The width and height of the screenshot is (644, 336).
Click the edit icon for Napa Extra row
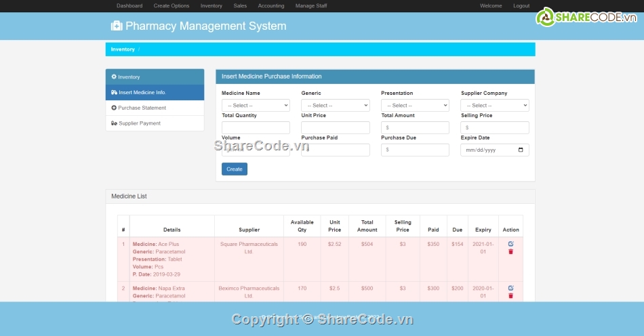point(510,288)
